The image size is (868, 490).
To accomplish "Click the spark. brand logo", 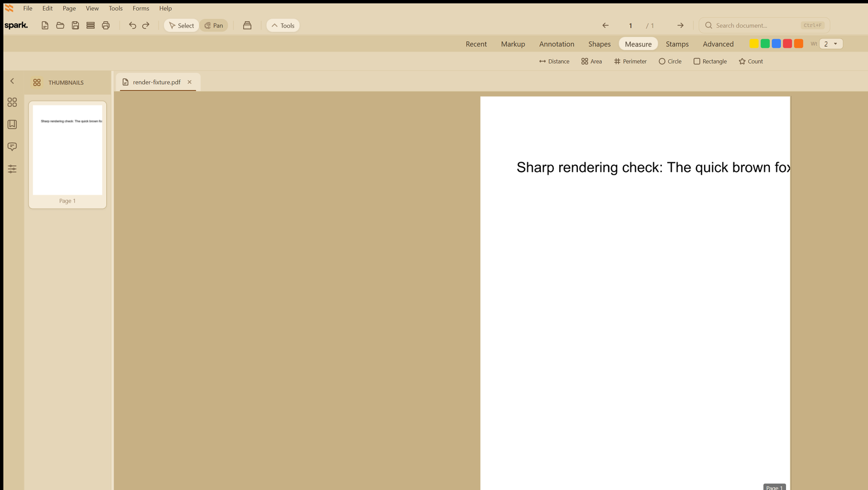I will click(16, 26).
